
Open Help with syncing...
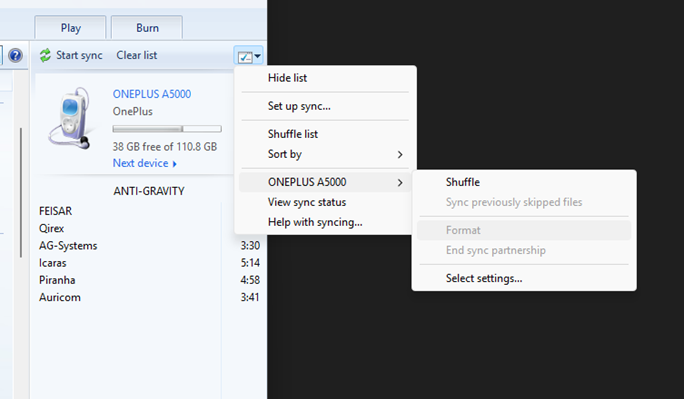coord(325,222)
